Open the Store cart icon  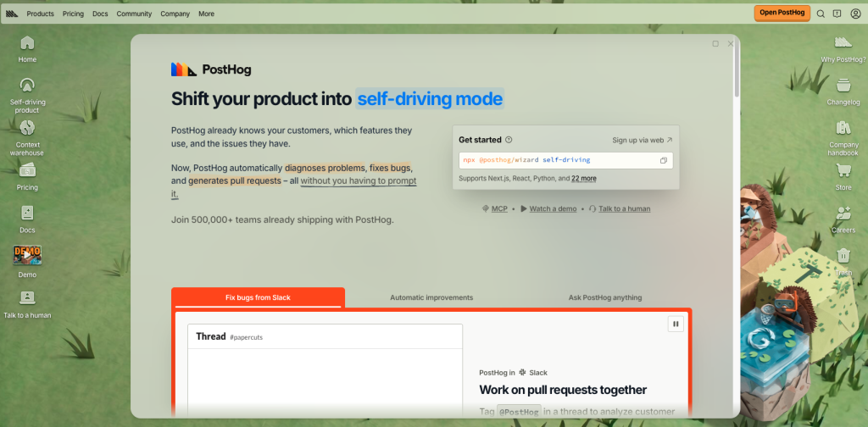pos(843,177)
